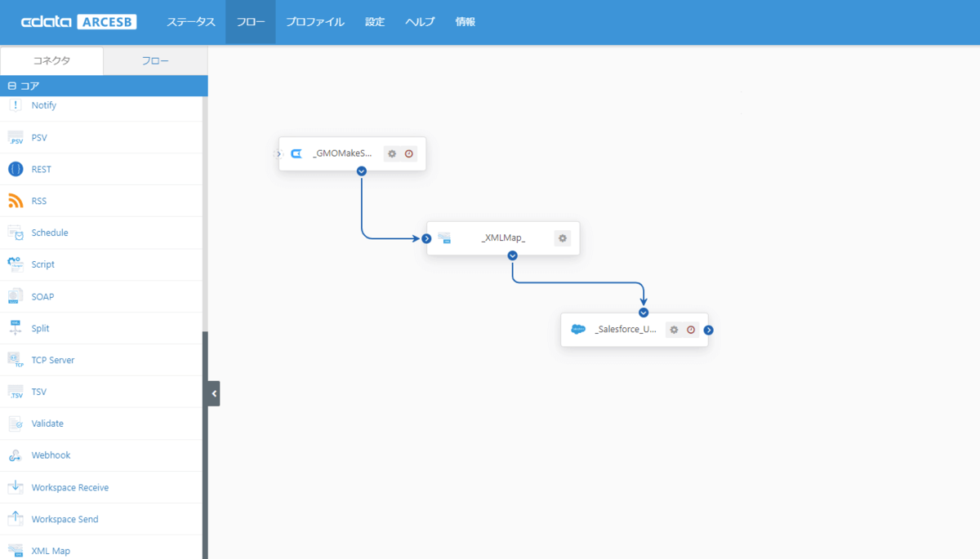The height and width of the screenshot is (559, 980).
Task: Click the Webhook connector icon
Action: tap(16, 455)
